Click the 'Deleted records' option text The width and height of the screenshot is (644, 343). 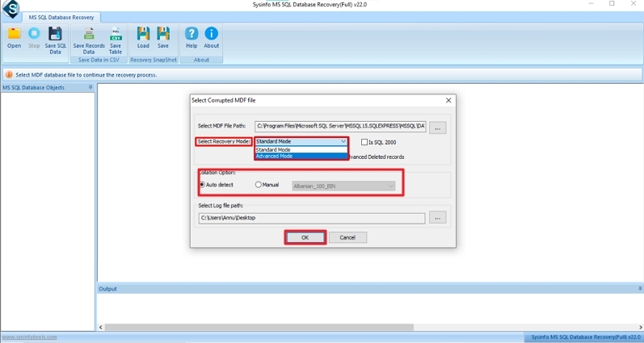point(385,157)
